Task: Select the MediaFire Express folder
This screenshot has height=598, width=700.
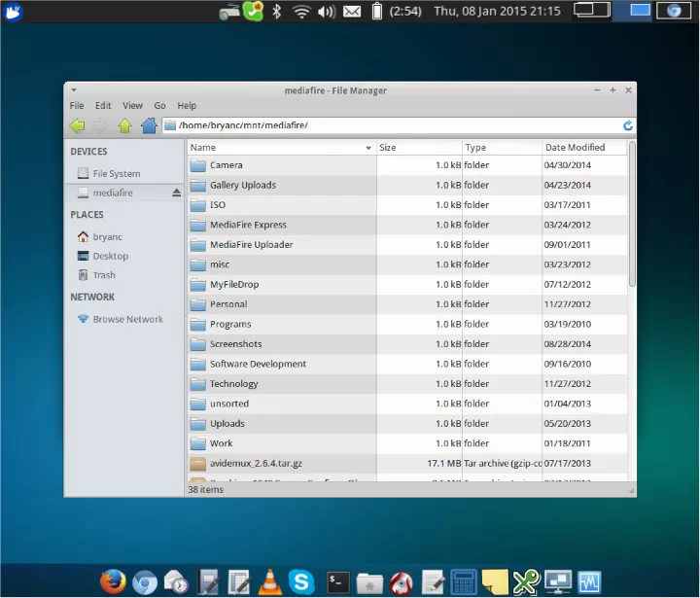Action: [248, 225]
